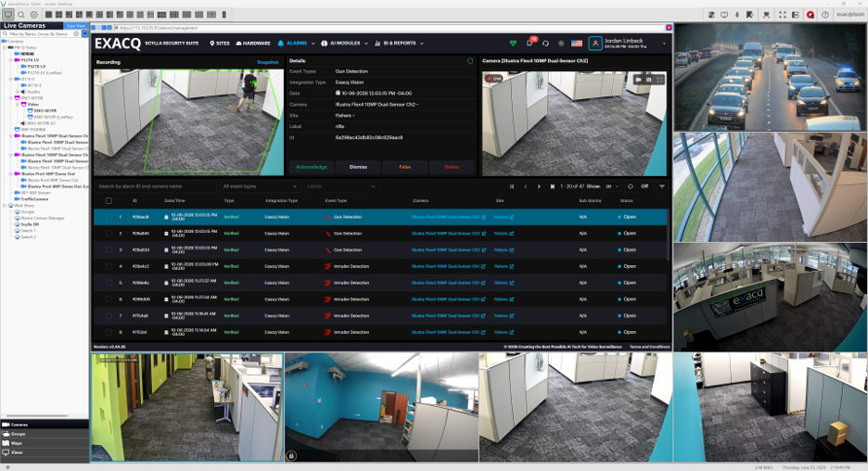Select the traffic highway camera tile
Screen dimensions: 868x471
[770, 77]
